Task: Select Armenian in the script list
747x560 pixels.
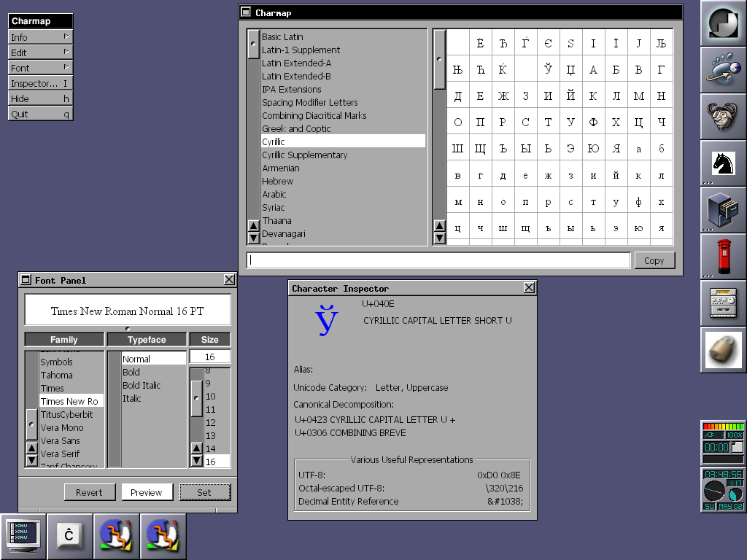Action: [x=280, y=168]
